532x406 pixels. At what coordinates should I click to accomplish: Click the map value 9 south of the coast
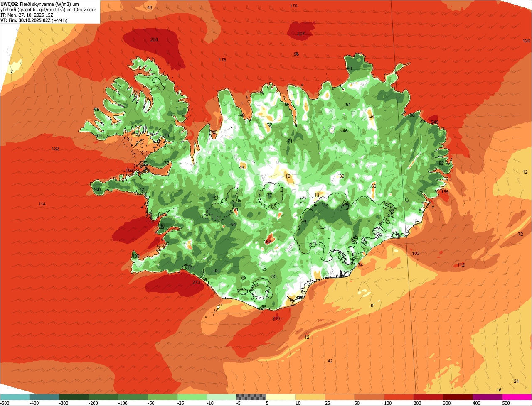372,306
